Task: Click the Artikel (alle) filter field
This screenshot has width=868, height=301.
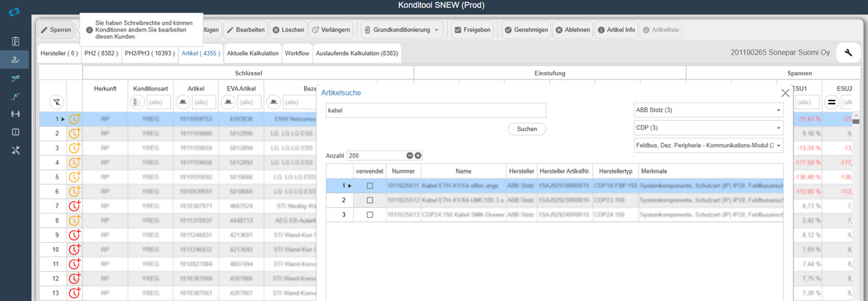Action: (204, 102)
